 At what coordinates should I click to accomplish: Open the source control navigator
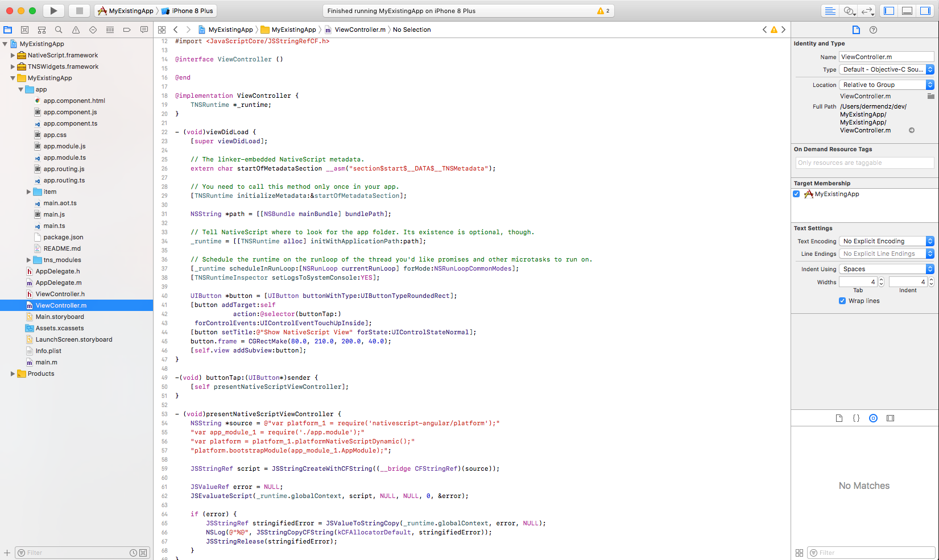(x=24, y=30)
